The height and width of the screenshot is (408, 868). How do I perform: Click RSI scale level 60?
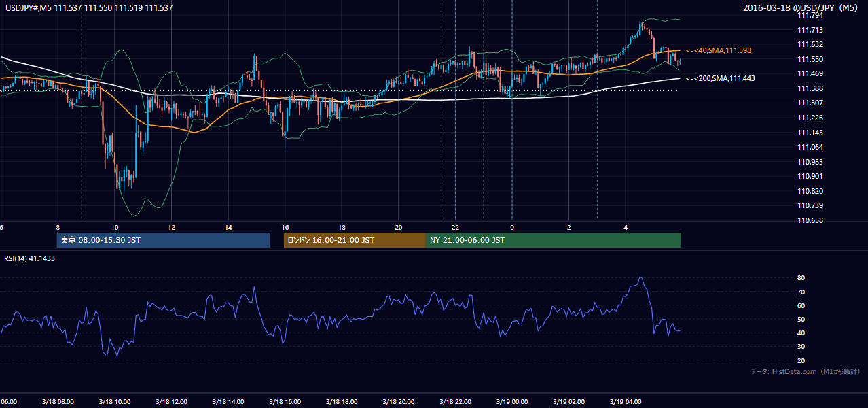pyautogui.click(x=801, y=305)
